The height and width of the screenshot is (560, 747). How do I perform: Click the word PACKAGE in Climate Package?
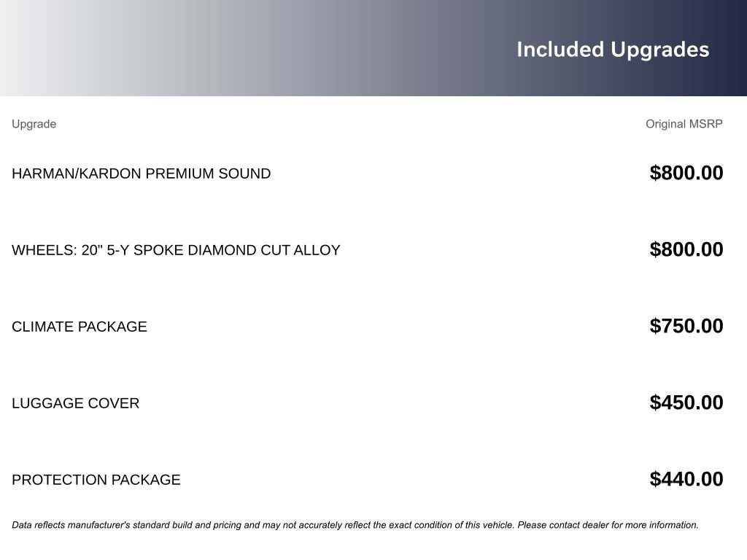pyautogui.click(x=112, y=327)
